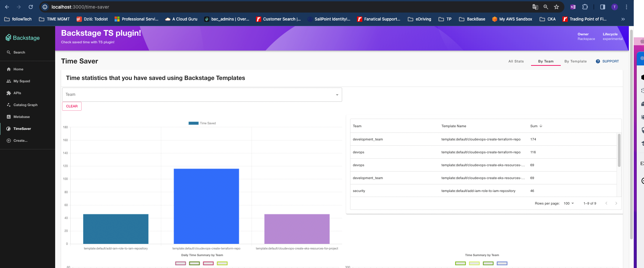
Task: Sort by Template Name column header
Action: [454, 126]
